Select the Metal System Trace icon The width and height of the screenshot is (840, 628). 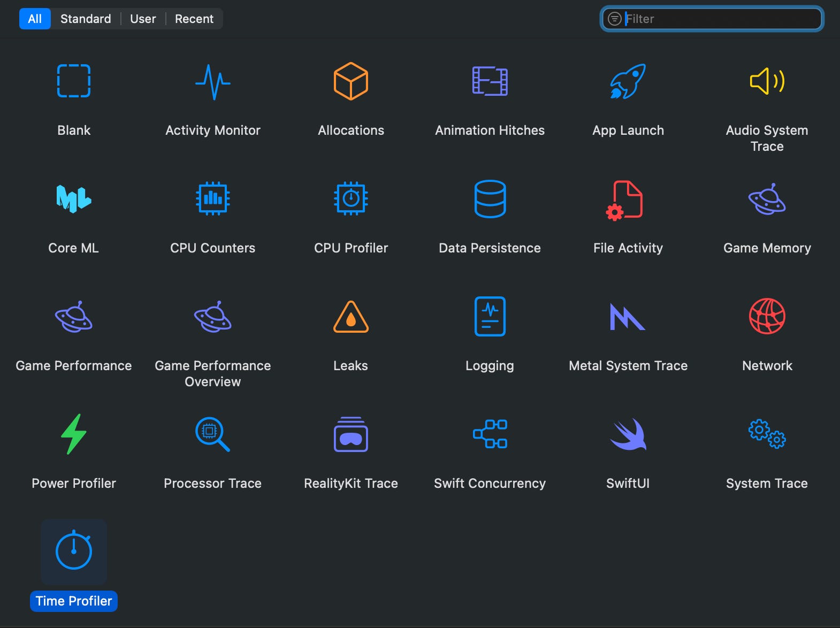(x=628, y=316)
